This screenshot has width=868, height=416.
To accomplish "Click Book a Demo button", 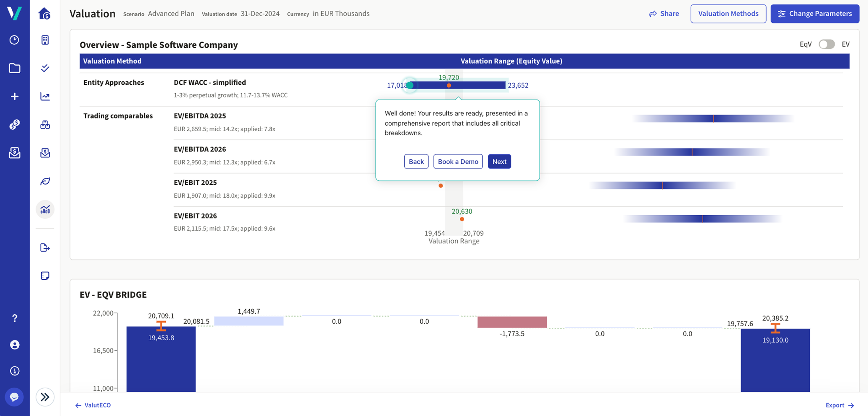I will pyautogui.click(x=458, y=161).
